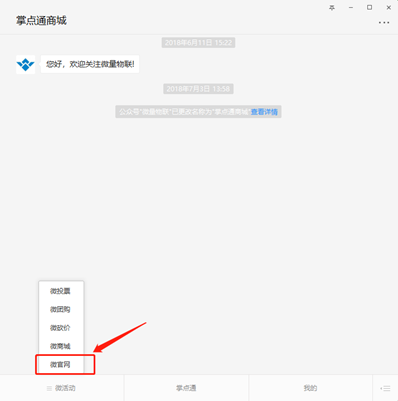
Task: Select 微团购 from the popup menu
Action: tap(60, 309)
